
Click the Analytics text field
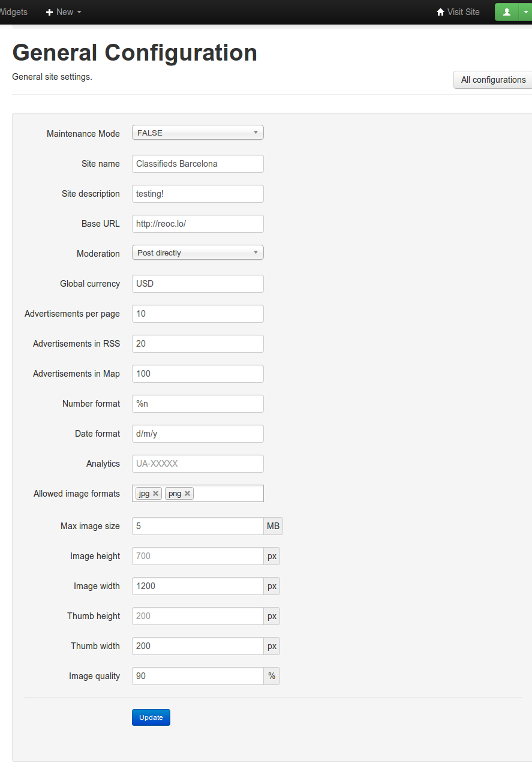pyautogui.click(x=197, y=464)
